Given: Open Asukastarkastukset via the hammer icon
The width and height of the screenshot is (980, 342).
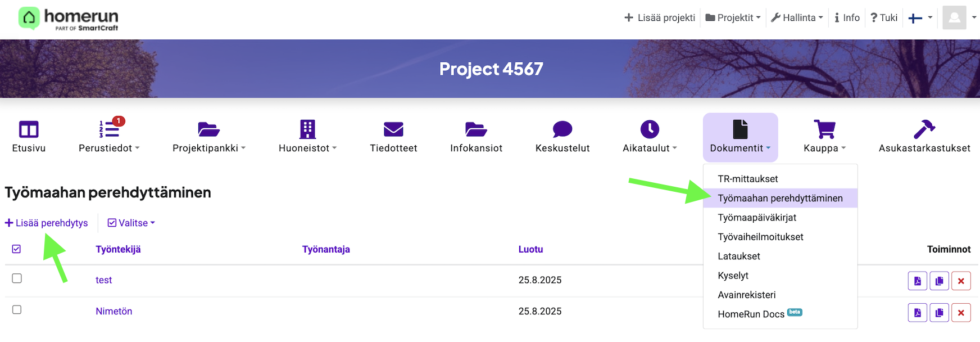Looking at the screenshot, I should [x=924, y=130].
